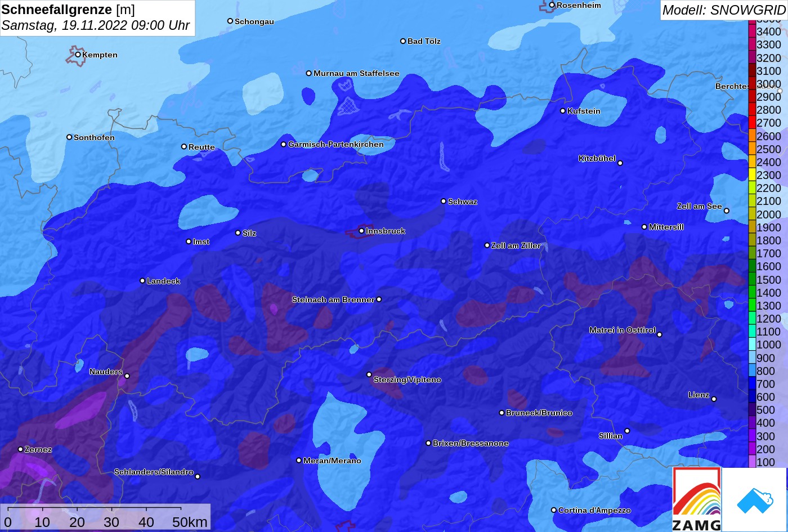Click the Kempten map marker dot
Image resolution: width=788 pixels, height=532 pixels.
[78, 55]
